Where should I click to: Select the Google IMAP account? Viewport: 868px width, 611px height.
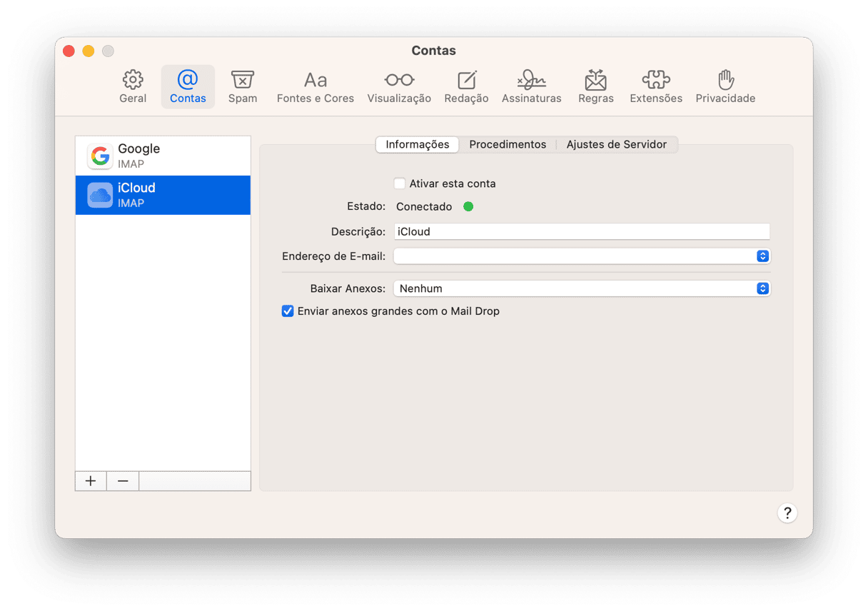pyautogui.click(x=163, y=156)
